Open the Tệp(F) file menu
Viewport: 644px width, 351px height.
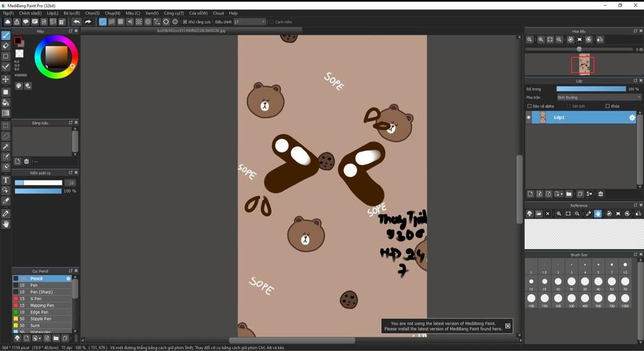(x=8, y=13)
